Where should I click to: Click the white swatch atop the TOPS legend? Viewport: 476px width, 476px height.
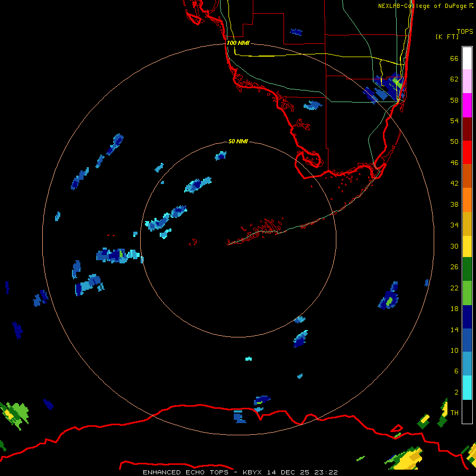click(x=467, y=58)
